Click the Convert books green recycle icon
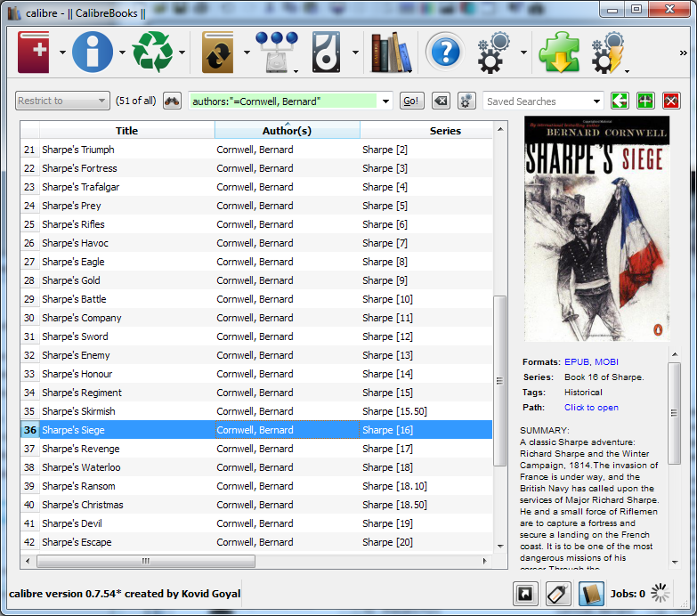 (152, 52)
